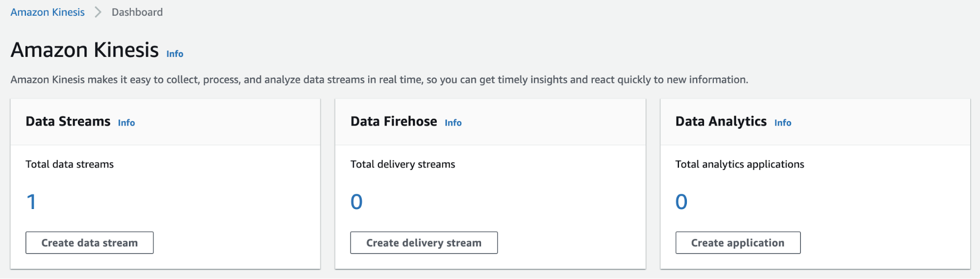The height and width of the screenshot is (279, 980).
Task: Click the Data Firehose card heading
Action: pos(394,121)
